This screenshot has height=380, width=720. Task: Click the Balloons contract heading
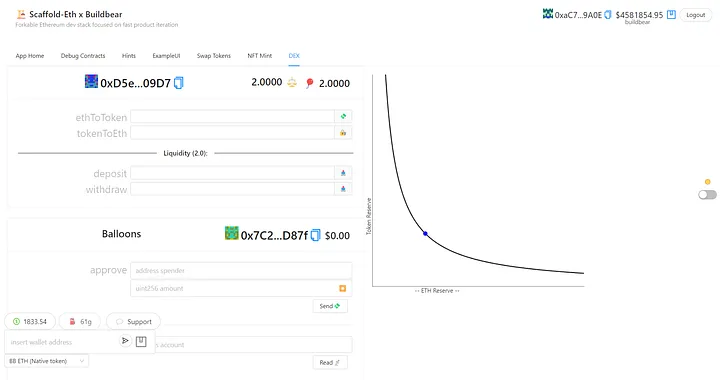click(121, 234)
